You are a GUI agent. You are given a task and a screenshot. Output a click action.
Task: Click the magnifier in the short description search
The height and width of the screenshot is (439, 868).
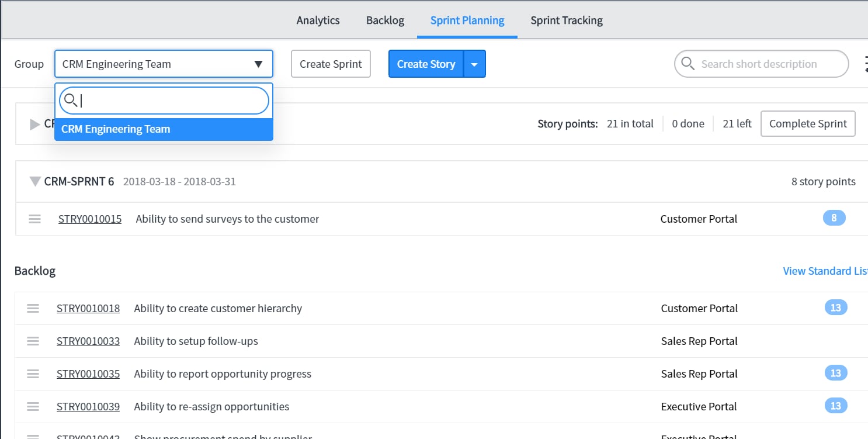[688, 64]
